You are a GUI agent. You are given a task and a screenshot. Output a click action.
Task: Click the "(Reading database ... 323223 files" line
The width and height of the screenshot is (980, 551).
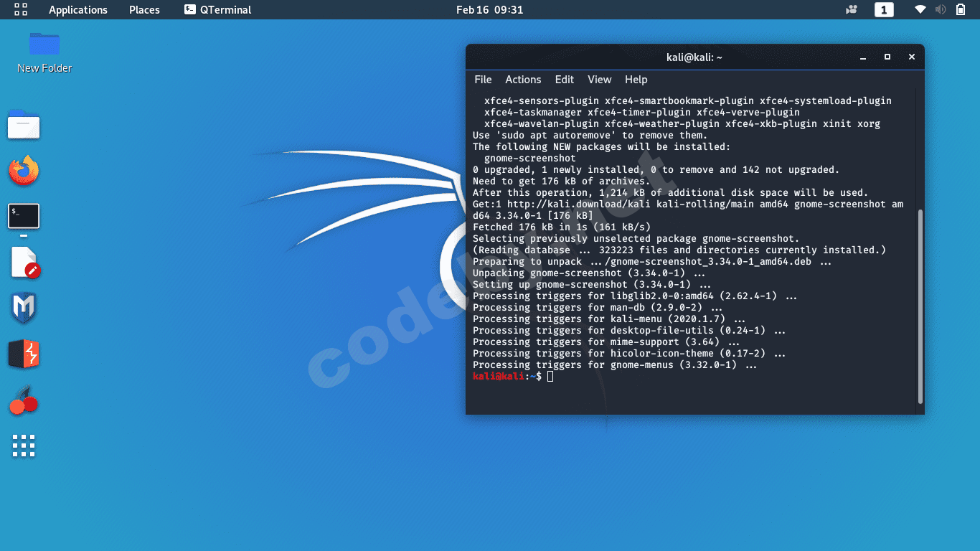tap(679, 250)
